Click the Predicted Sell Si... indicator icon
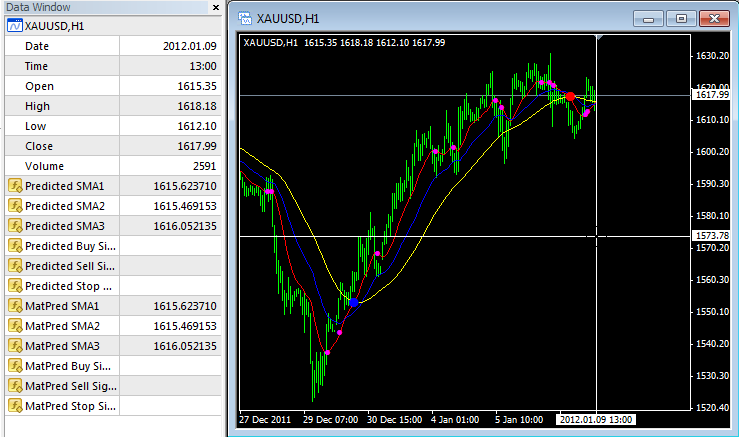 pos(15,266)
